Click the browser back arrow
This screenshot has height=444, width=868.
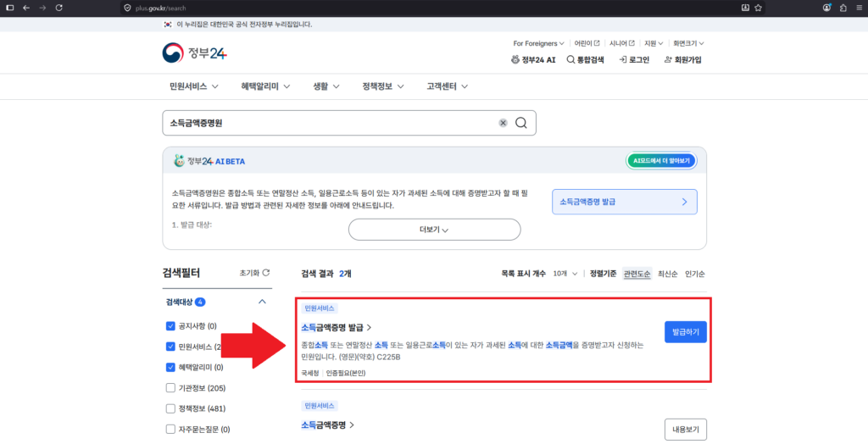point(26,8)
